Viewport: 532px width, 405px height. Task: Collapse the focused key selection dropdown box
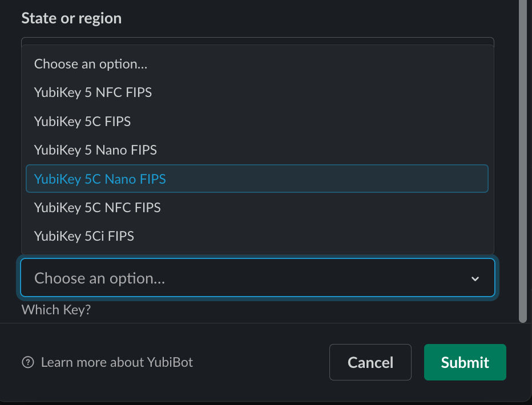(x=257, y=278)
